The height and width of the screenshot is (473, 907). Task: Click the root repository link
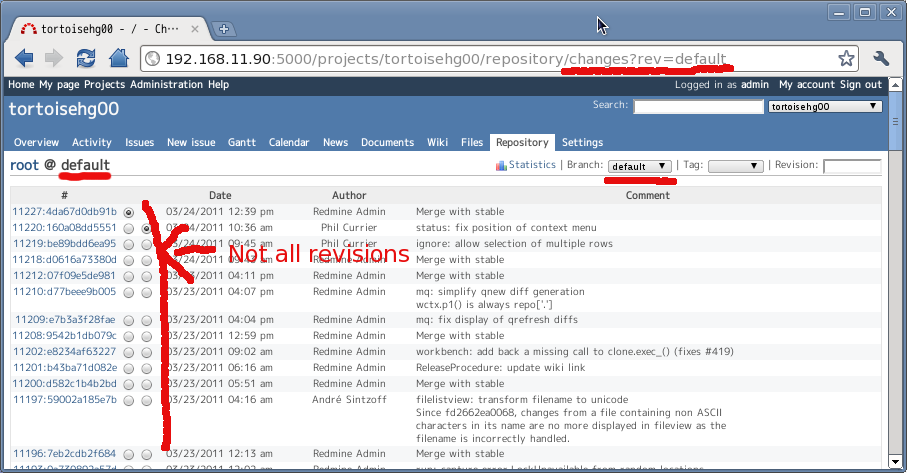point(24,165)
